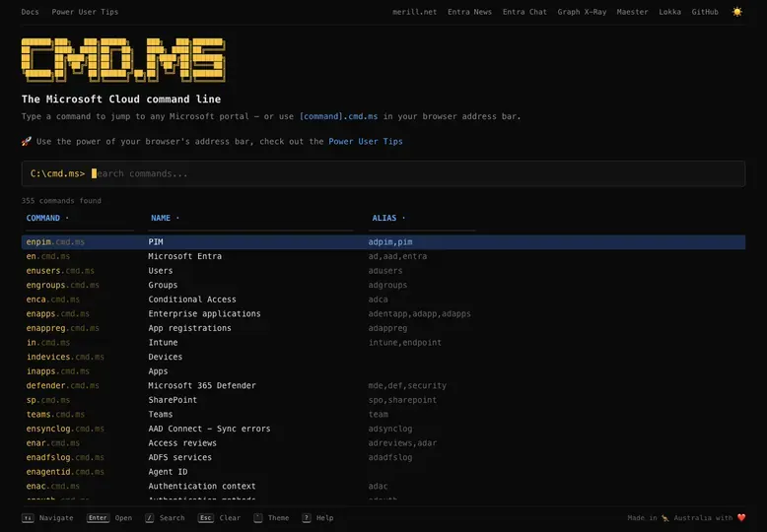Open GitHub link
Image resolution: width=767 pixels, height=532 pixels.
click(705, 12)
